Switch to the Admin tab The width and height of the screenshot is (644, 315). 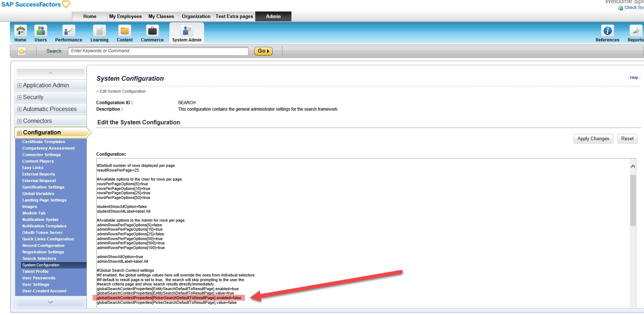(x=273, y=16)
